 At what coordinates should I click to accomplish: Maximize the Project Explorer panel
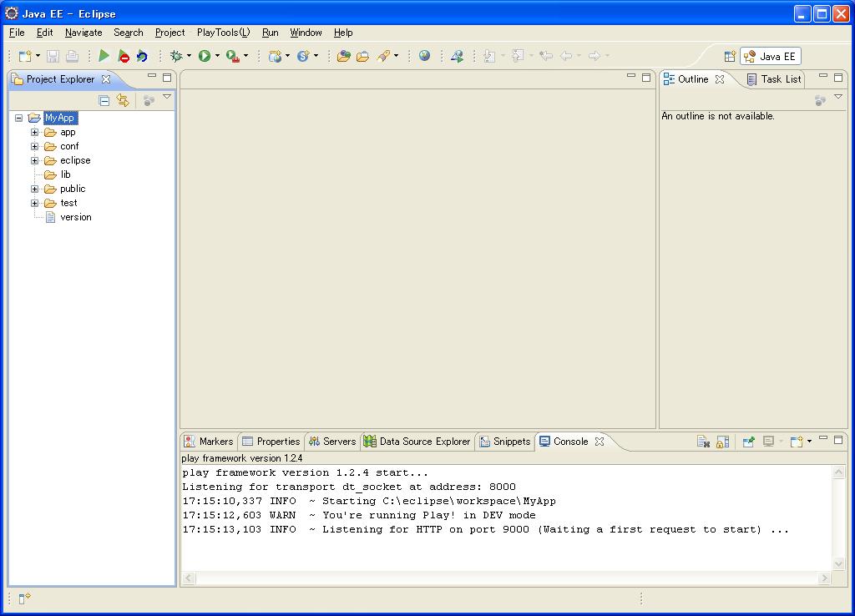tap(167, 78)
